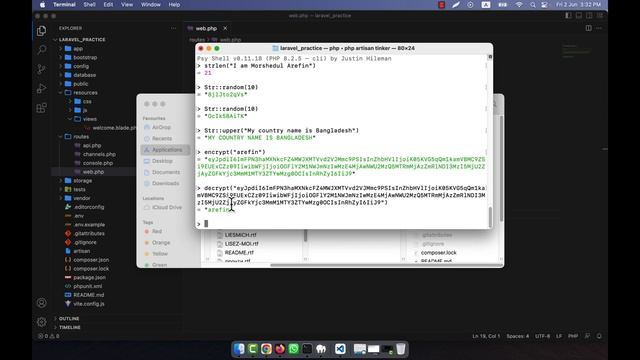Expand the OUTLINE section
The width and height of the screenshot is (640, 360).
pos(69,318)
